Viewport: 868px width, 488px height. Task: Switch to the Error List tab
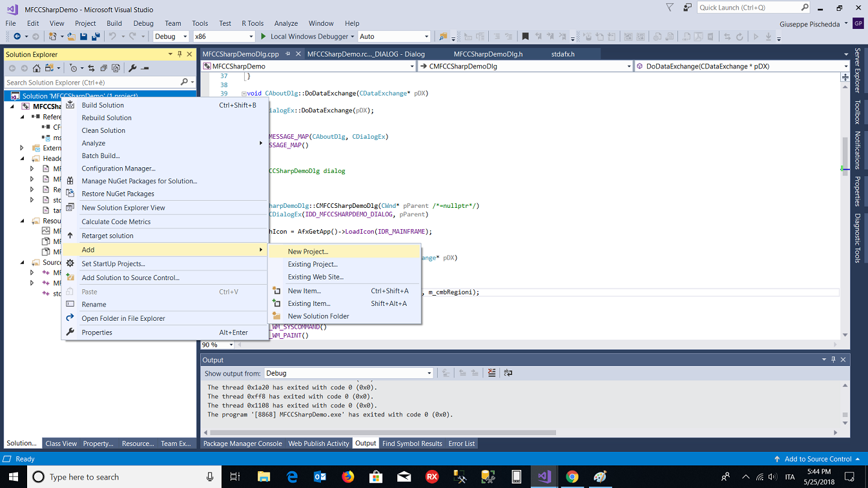tap(461, 443)
